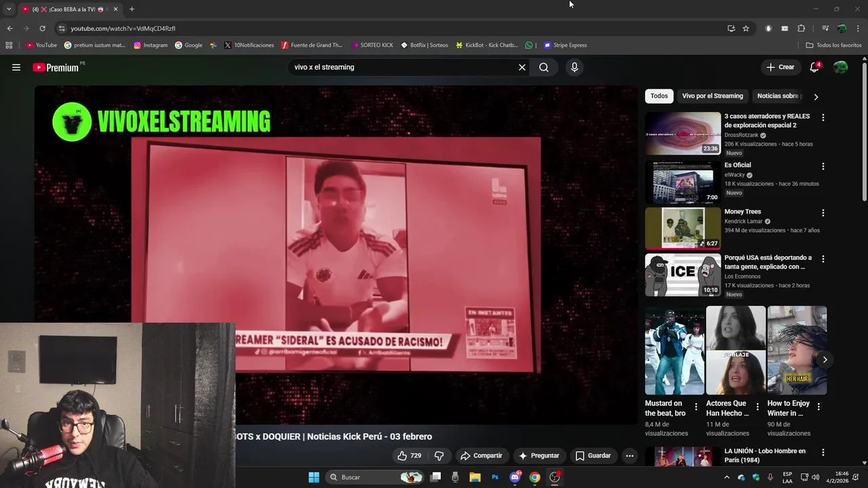Open File Explorer from taskbar
The width and height of the screenshot is (868, 488).
[x=475, y=477]
